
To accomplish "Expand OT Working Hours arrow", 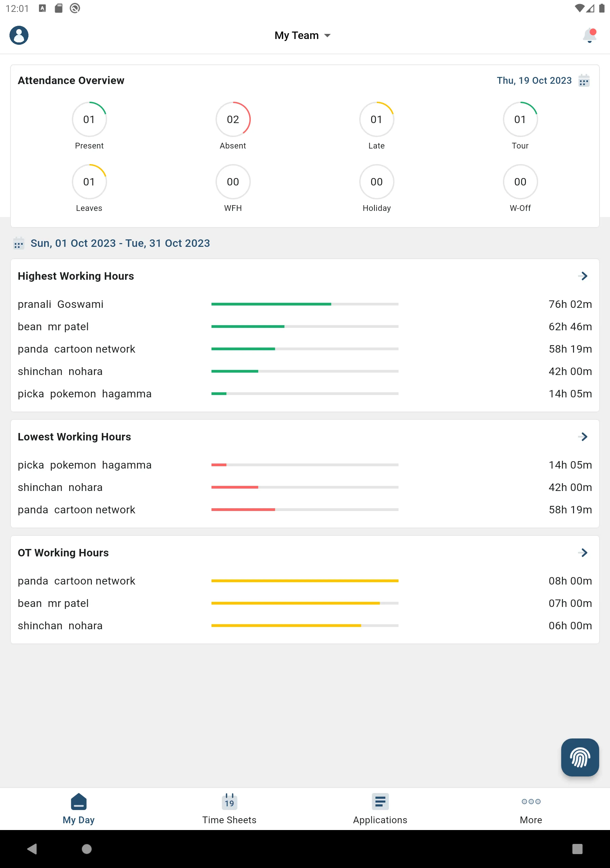I will click(x=583, y=553).
